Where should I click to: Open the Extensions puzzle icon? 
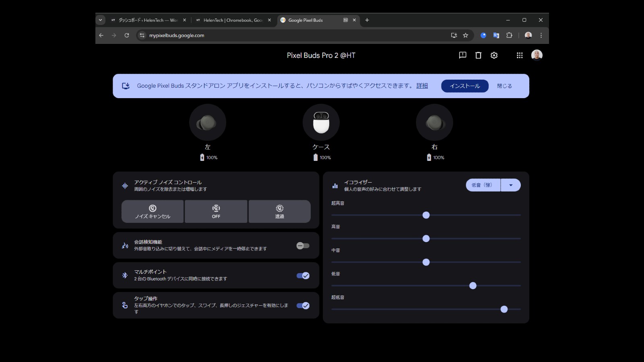(x=509, y=35)
